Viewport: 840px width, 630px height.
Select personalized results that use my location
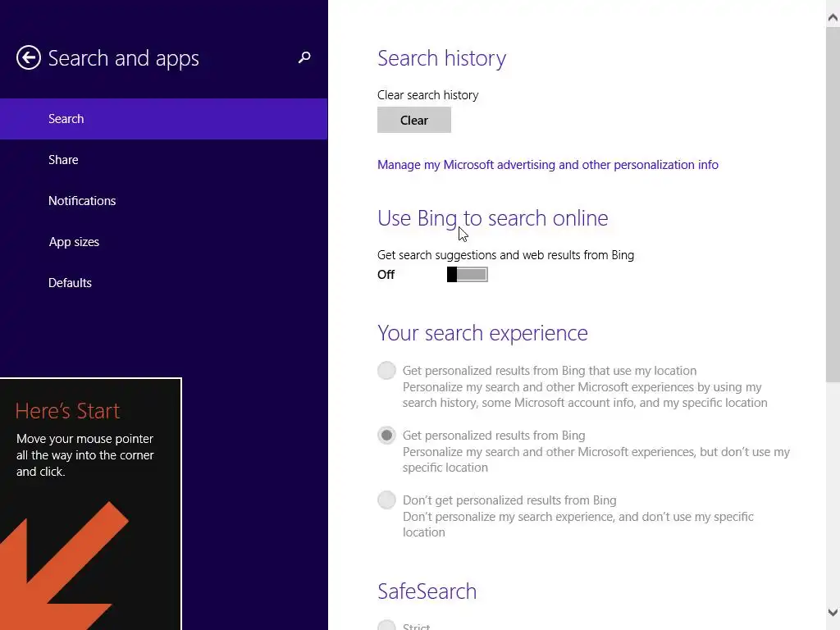point(386,370)
